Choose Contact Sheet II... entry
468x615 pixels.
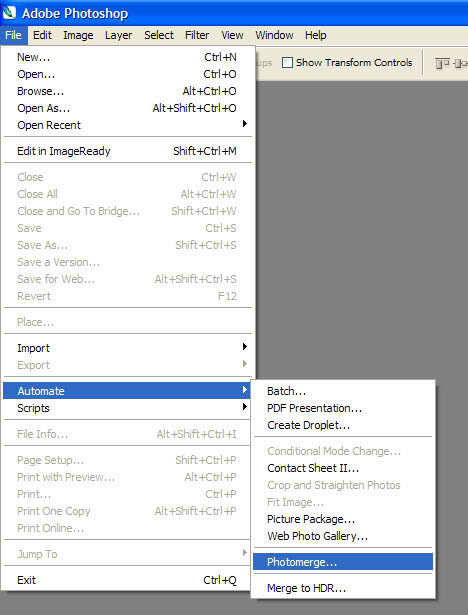(x=343, y=468)
